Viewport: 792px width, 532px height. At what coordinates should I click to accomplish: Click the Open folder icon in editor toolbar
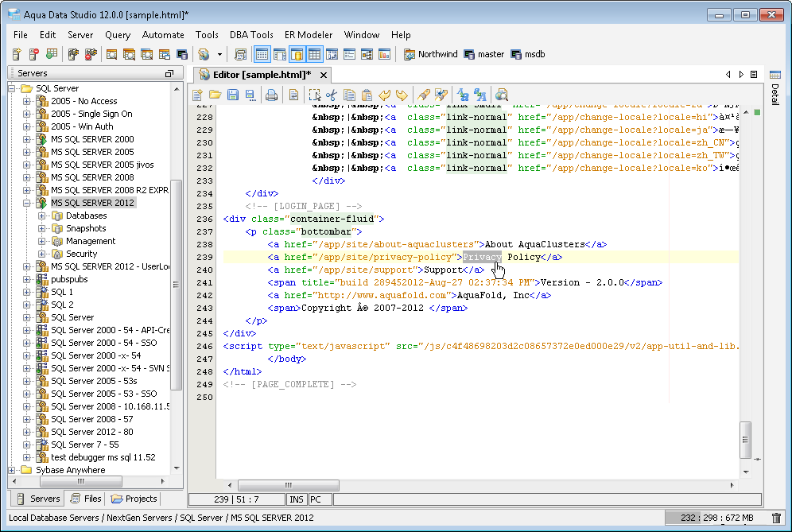215,95
